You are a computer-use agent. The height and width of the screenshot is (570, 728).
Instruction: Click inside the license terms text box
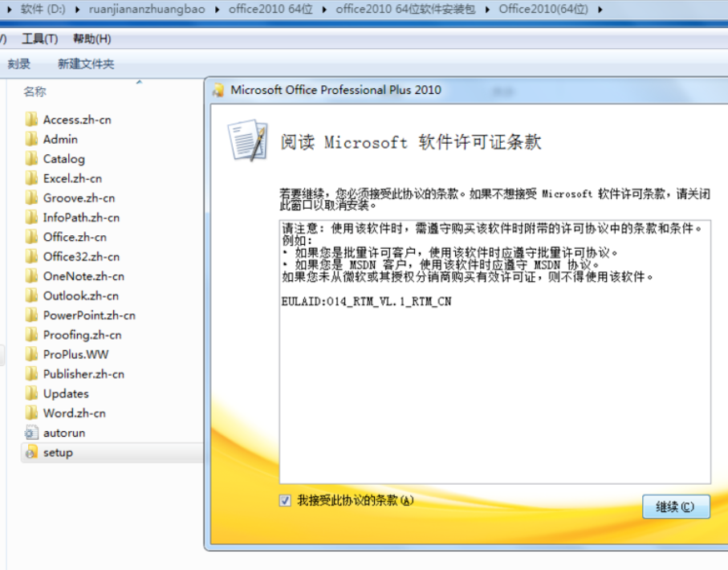[x=495, y=352]
